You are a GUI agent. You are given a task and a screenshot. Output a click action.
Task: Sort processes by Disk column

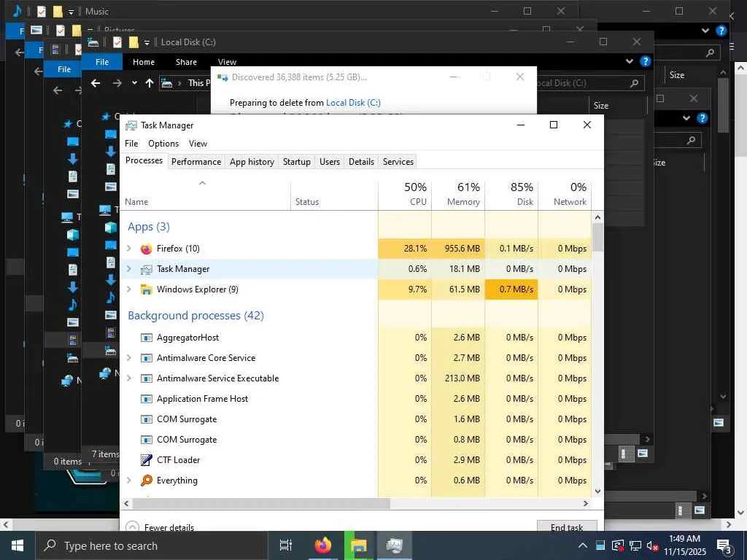coord(511,194)
